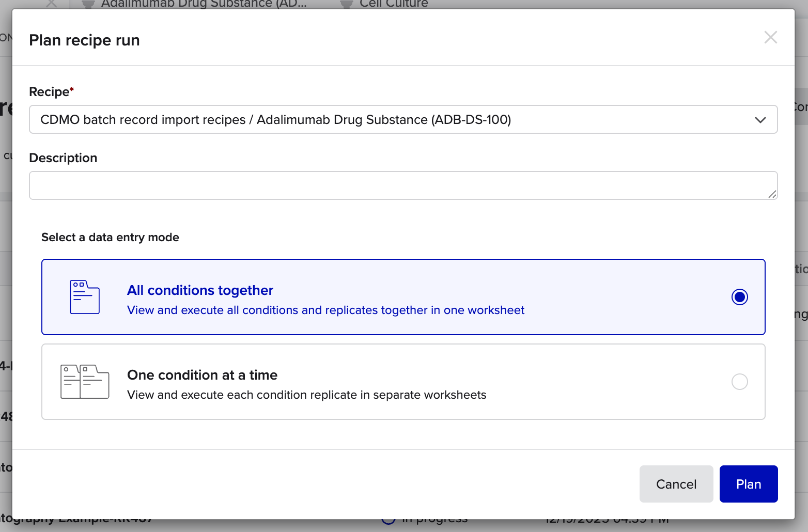Open the Recipe dropdown
The image size is (808, 532).
pyautogui.click(x=403, y=119)
